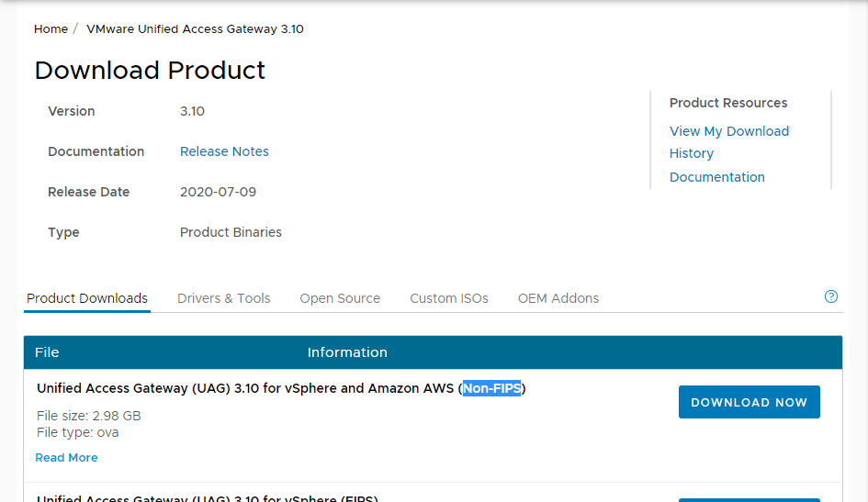Open Documentation link under Product Resources
868x502 pixels.
716,177
